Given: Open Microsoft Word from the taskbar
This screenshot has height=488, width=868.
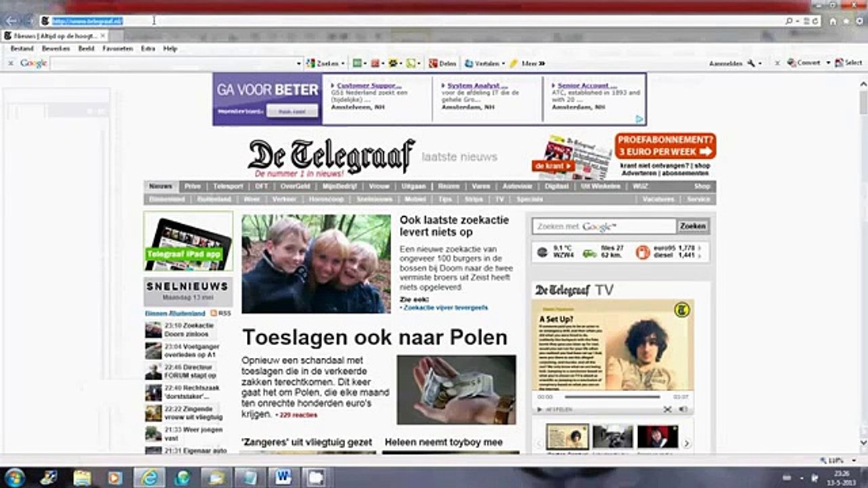Looking at the screenshot, I should (283, 477).
